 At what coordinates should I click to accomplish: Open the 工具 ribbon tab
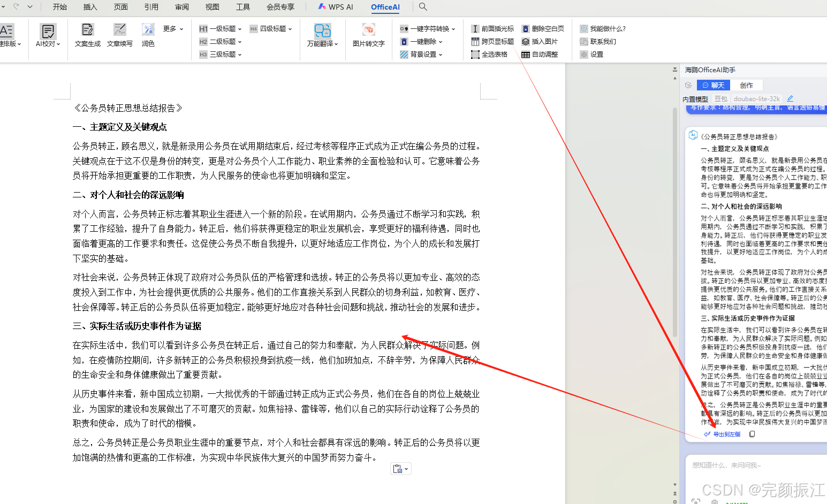pyautogui.click(x=243, y=7)
